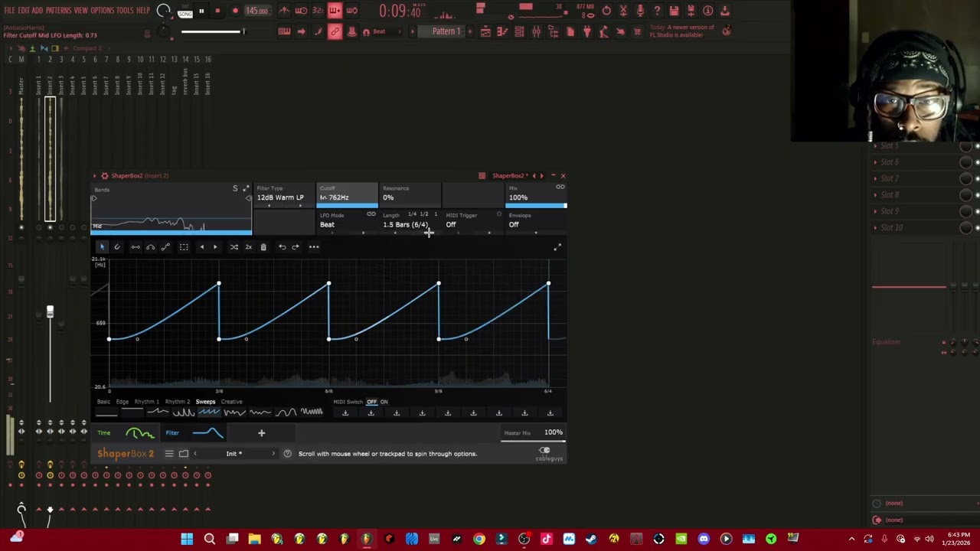The image size is (980, 551).
Task: Open ShaperBox hamburger menu
Action: (169, 454)
